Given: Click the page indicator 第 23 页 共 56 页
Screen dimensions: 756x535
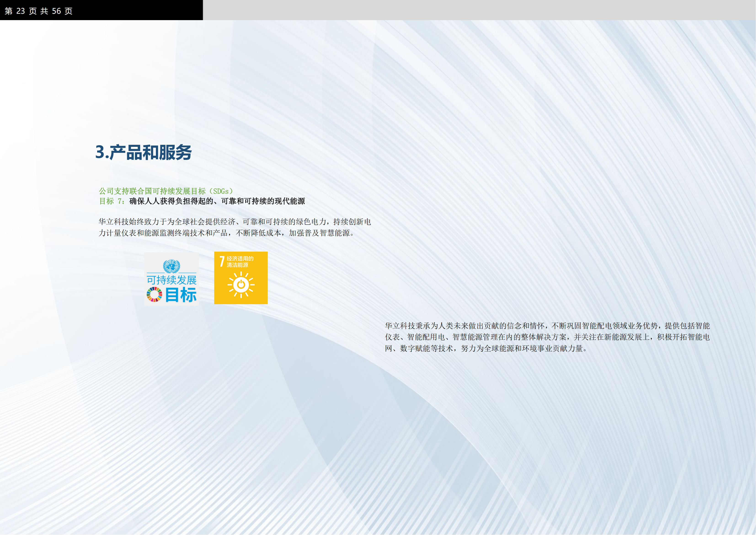Looking at the screenshot, I should point(39,11).
